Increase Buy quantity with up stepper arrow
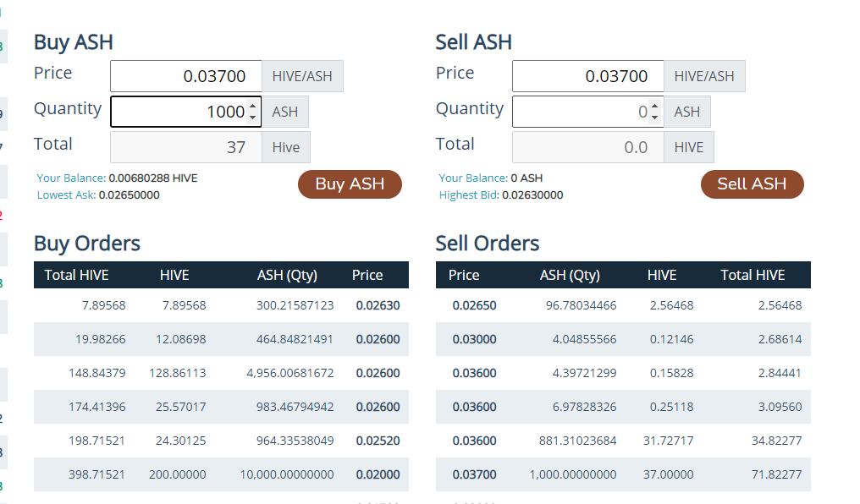The width and height of the screenshot is (860, 504). [252, 106]
